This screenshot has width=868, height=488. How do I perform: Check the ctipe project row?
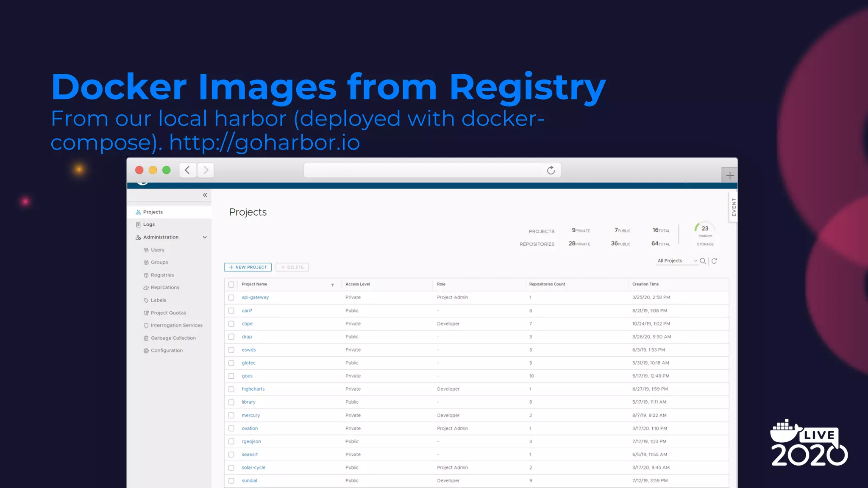[231, 324]
